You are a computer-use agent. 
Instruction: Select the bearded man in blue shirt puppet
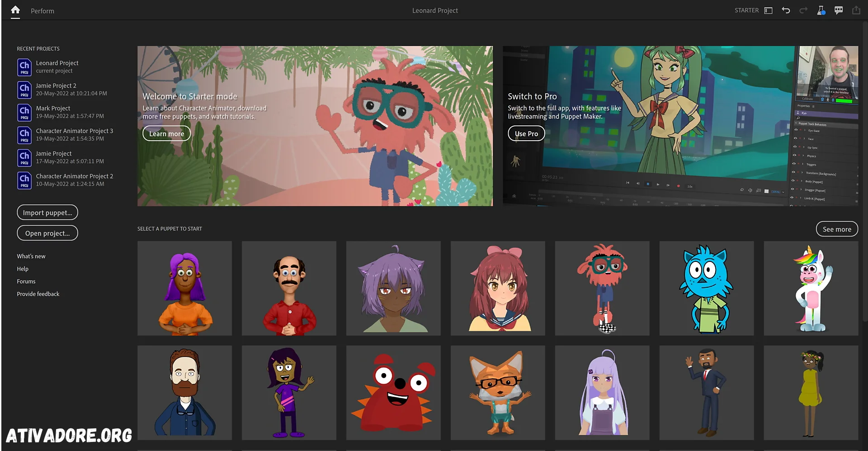click(x=185, y=393)
